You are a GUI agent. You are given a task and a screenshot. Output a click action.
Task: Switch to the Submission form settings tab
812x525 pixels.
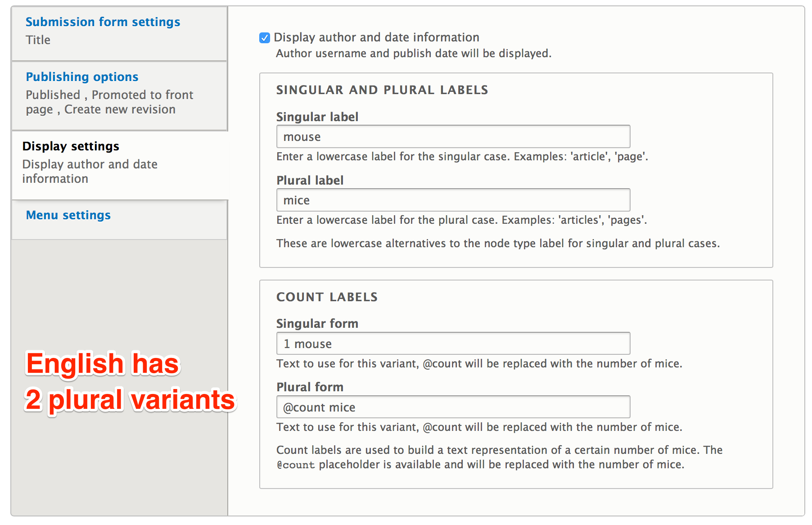click(103, 21)
